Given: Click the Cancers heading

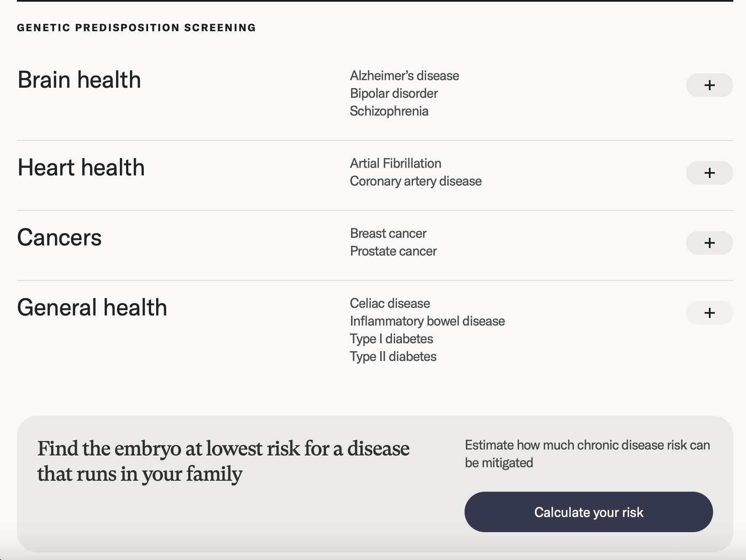Looking at the screenshot, I should click(59, 237).
